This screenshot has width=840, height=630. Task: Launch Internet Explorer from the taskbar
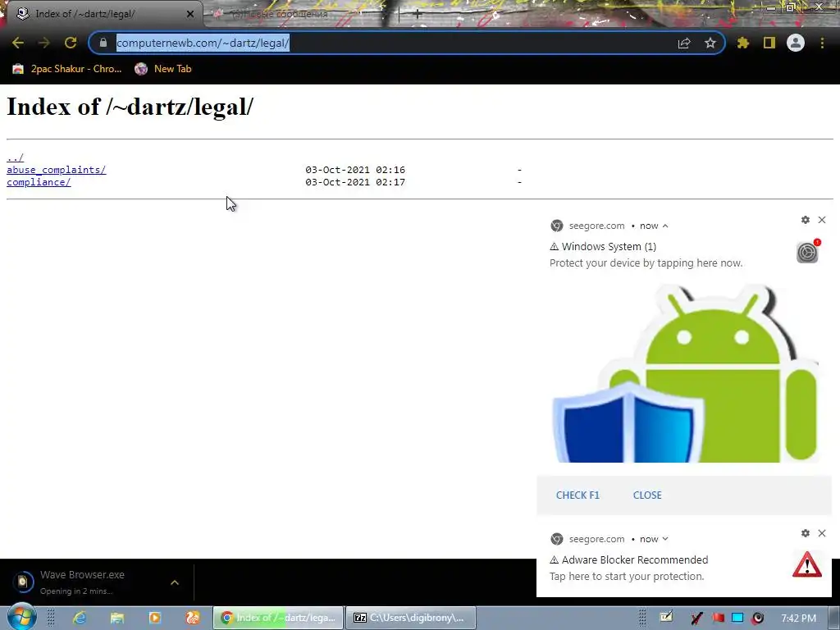[x=80, y=618]
